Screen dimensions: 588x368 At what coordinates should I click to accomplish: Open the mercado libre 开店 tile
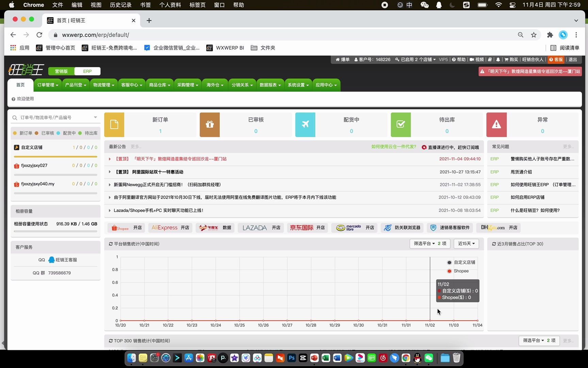tap(355, 228)
